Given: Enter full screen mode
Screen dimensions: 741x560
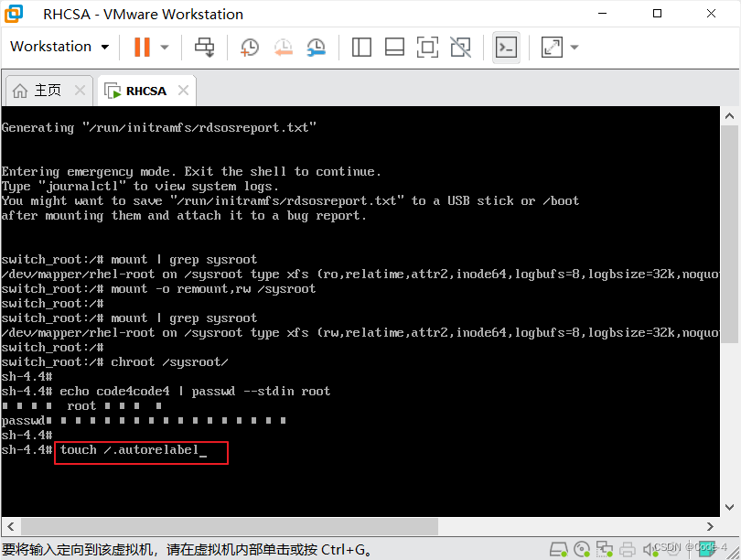Looking at the screenshot, I should pyautogui.click(x=427, y=47).
